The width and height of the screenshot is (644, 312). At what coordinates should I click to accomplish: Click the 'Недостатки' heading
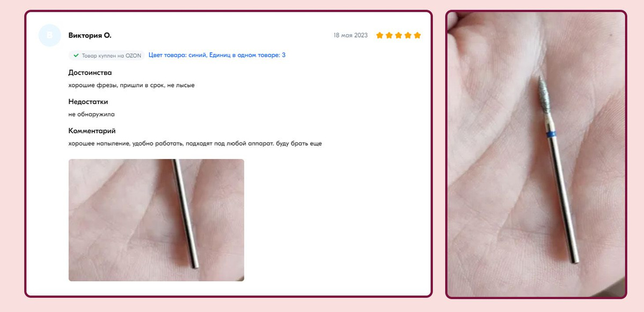coord(88,102)
